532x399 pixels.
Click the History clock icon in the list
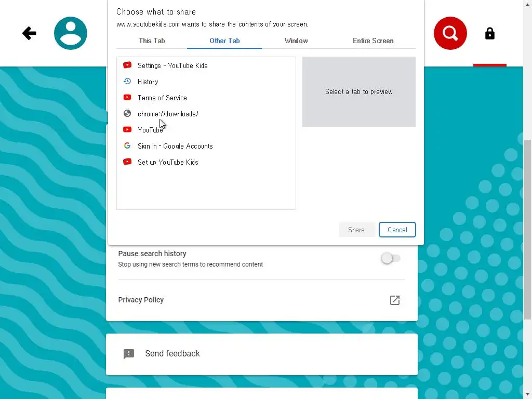click(127, 82)
